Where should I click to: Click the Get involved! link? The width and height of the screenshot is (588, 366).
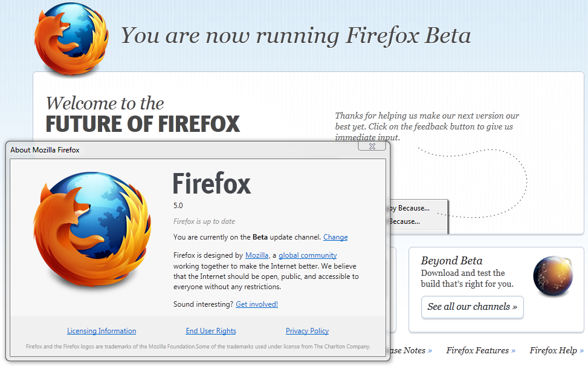tap(256, 304)
